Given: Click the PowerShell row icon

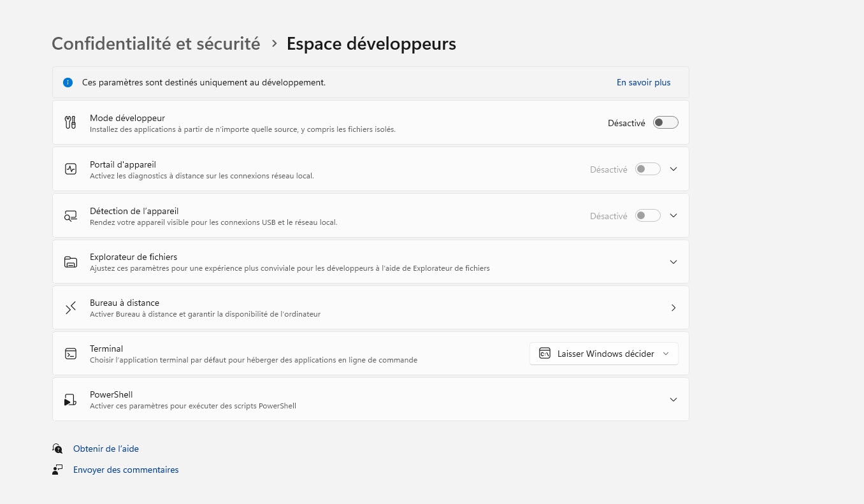Looking at the screenshot, I should 71,400.
